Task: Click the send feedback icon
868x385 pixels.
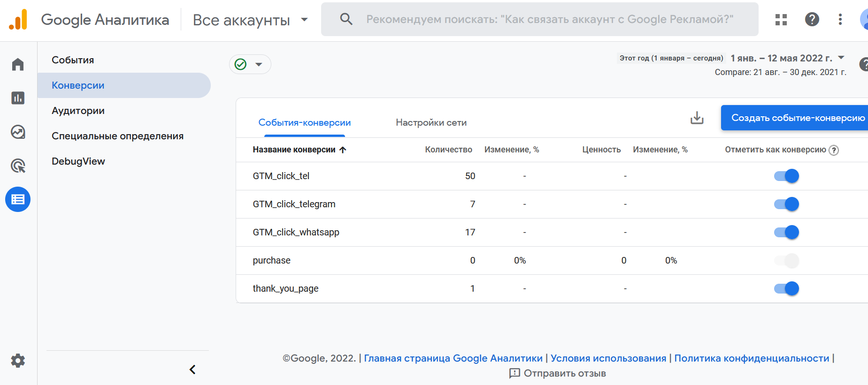Action: tap(515, 373)
